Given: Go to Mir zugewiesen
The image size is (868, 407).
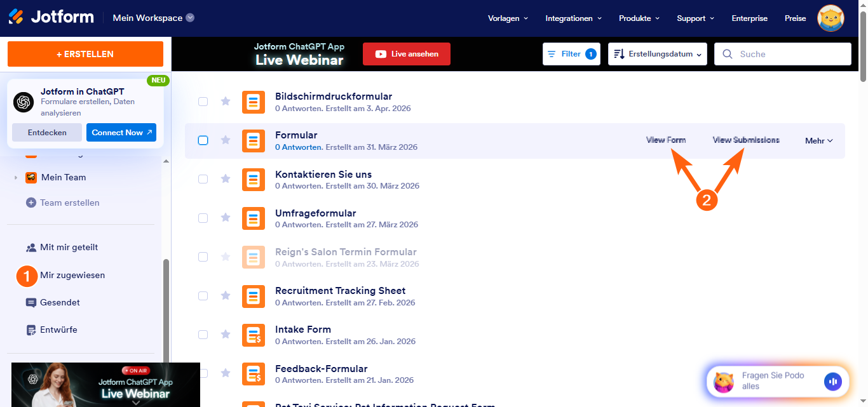Looking at the screenshot, I should pos(72,276).
